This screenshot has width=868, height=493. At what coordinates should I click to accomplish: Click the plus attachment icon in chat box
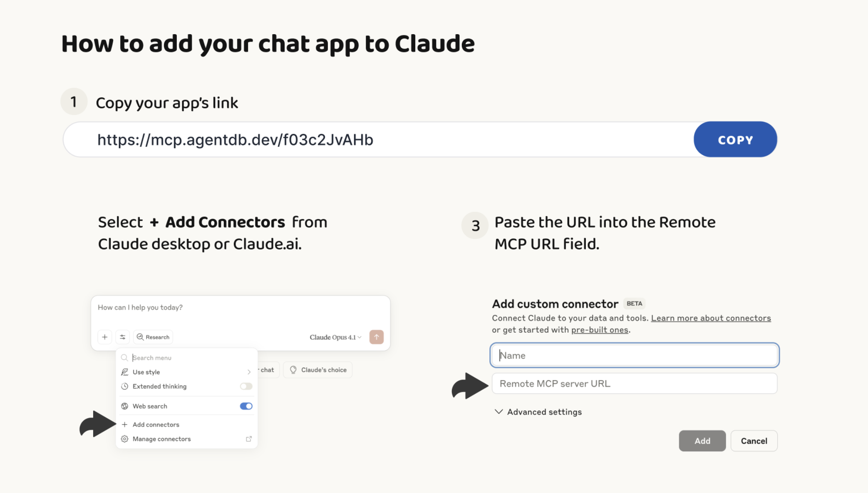coord(105,337)
